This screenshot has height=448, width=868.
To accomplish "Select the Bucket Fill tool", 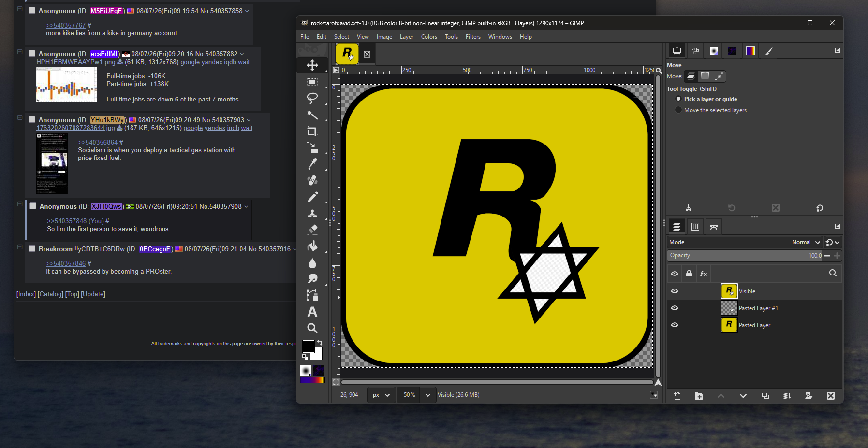I will (312, 246).
